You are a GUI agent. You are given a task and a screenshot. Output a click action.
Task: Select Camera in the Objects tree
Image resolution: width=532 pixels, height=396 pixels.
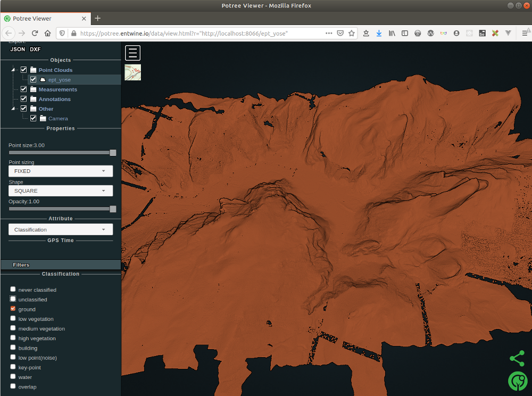(x=58, y=118)
